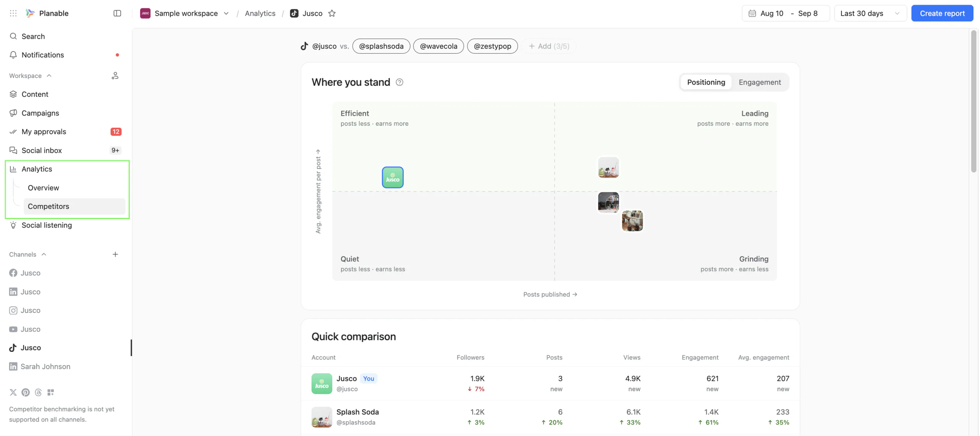Open the Aug 10 - Sep 8 date picker

tap(786, 13)
